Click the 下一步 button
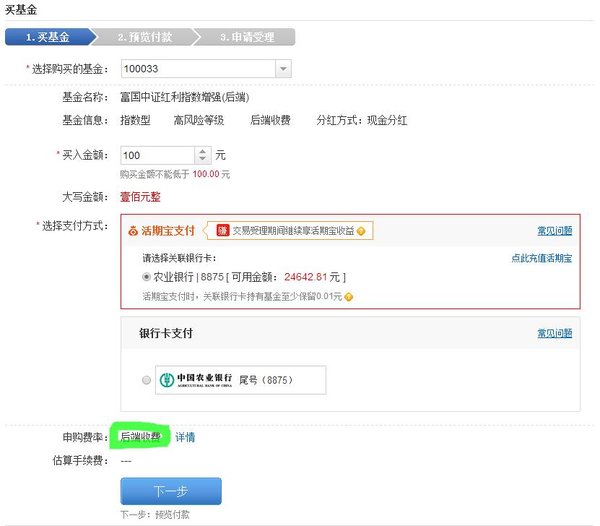This screenshot has width=600, height=526. pyautogui.click(x=171, y=491)
